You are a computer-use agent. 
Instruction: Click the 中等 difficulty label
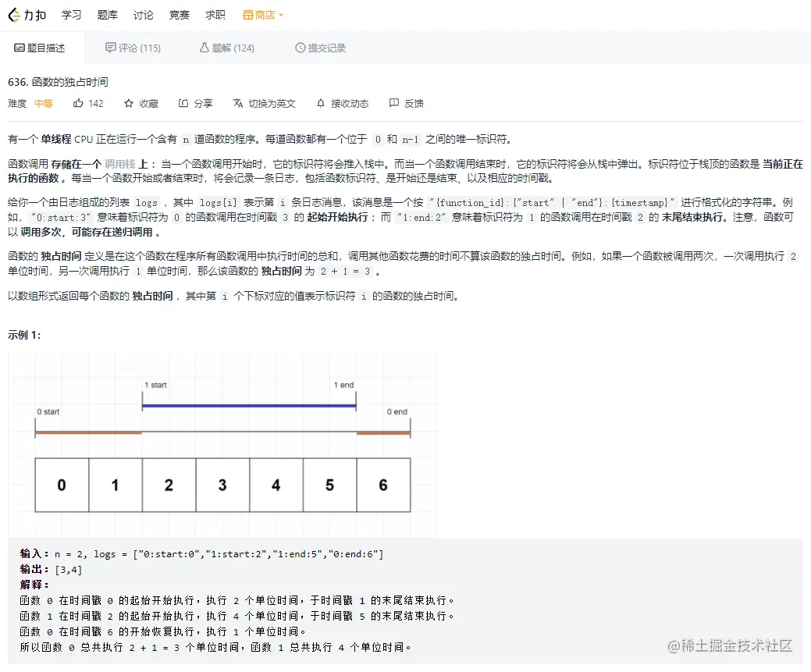44,104
